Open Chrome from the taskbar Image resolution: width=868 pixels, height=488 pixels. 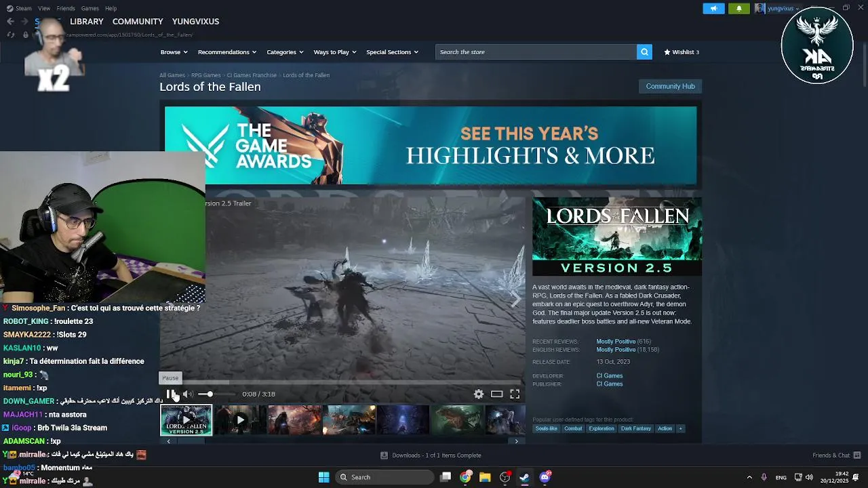(x=465, y=477)
